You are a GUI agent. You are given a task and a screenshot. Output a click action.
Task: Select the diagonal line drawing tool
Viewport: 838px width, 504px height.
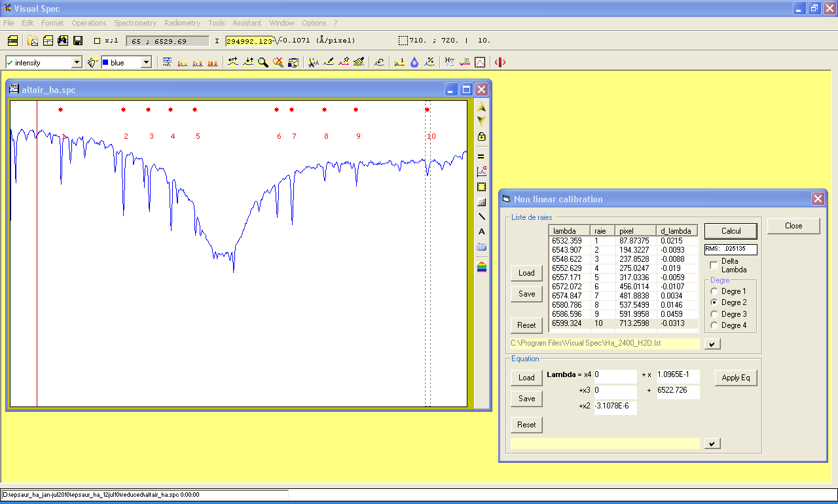[x=482, y=217]
